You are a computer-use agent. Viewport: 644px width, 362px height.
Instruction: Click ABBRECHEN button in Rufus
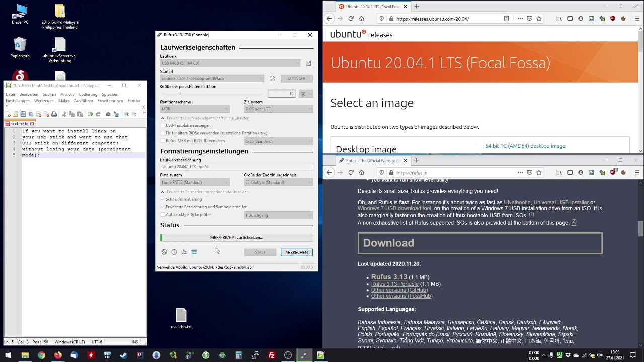point(297,252)
